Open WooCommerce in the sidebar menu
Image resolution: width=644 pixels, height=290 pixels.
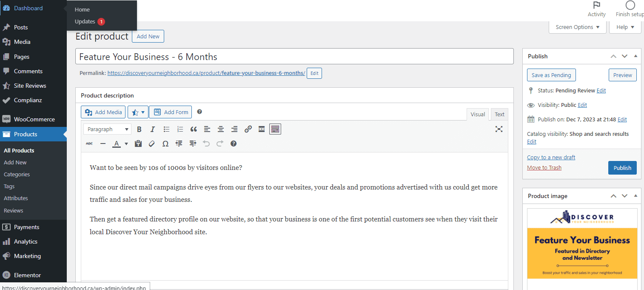[34, 119]
